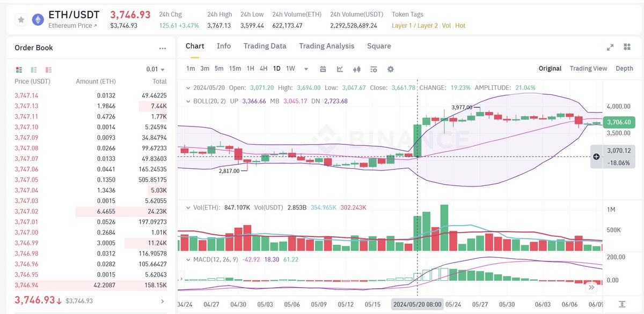Image resolution: width=644 pixels, height=314 pixels.
Task: Add ETH/USDT to favorites with the star
Action: 21,19
